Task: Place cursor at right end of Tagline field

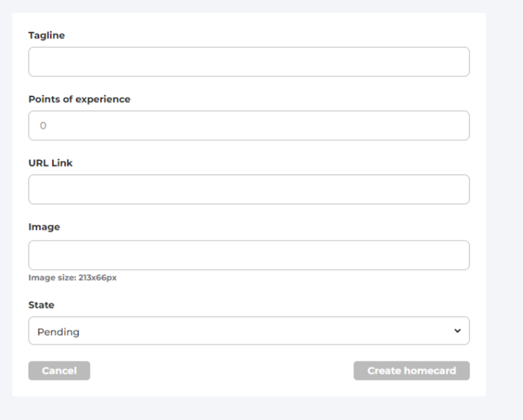Action: tap(462, 62)
